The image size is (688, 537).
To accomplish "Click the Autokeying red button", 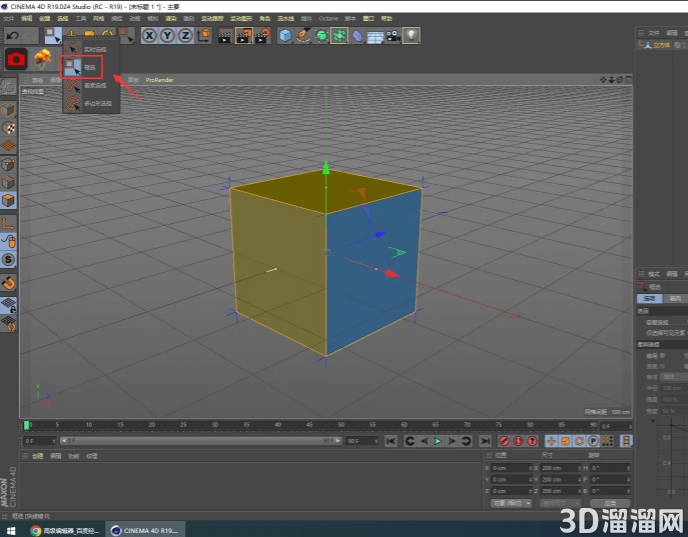I will [518, 441].
